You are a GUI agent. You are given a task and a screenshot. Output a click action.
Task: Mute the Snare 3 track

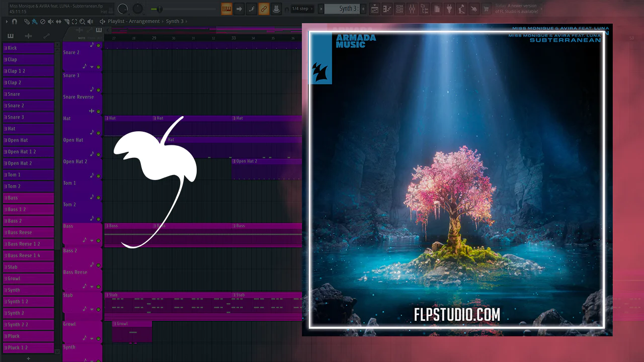(x=99, y=89)
